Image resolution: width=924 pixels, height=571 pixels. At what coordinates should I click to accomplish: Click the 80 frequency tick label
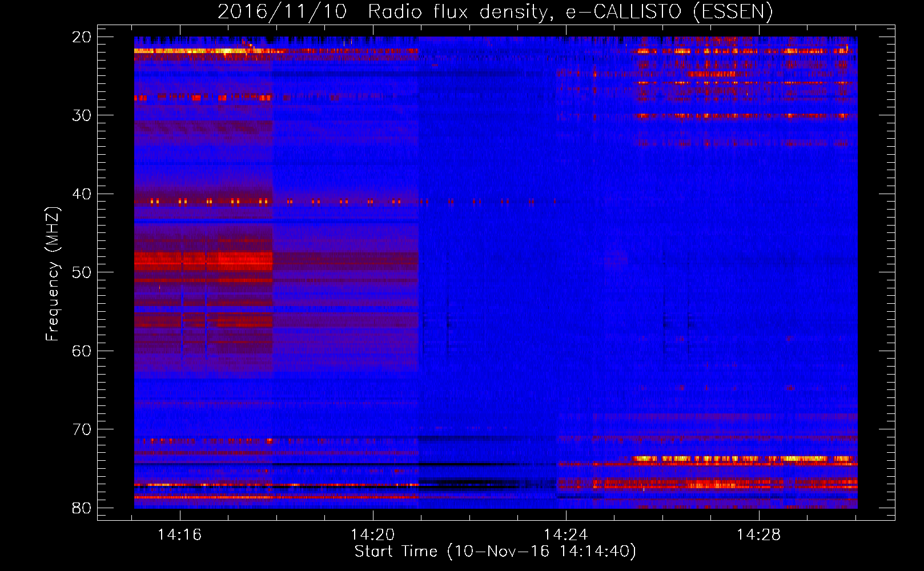point(82,508)
